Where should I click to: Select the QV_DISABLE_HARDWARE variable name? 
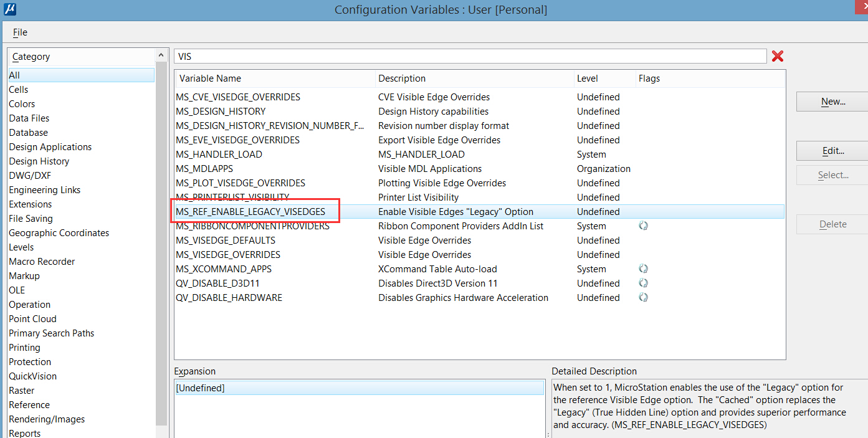(229, 298)
